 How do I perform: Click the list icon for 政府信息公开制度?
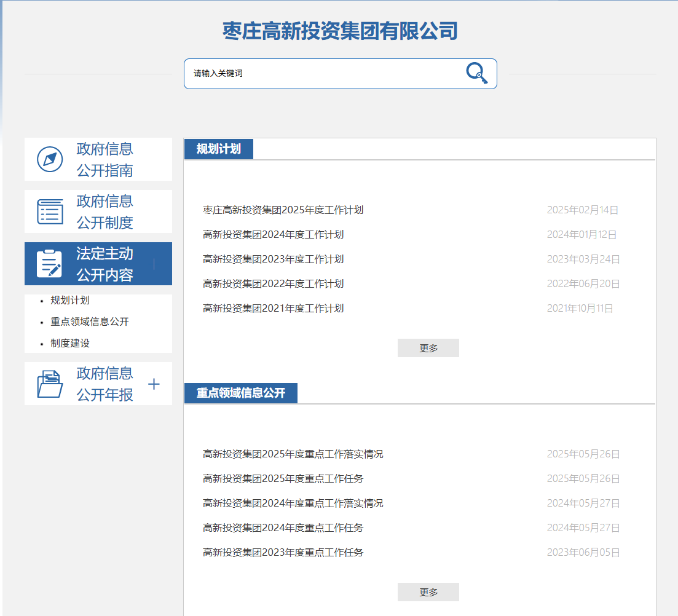50,211
